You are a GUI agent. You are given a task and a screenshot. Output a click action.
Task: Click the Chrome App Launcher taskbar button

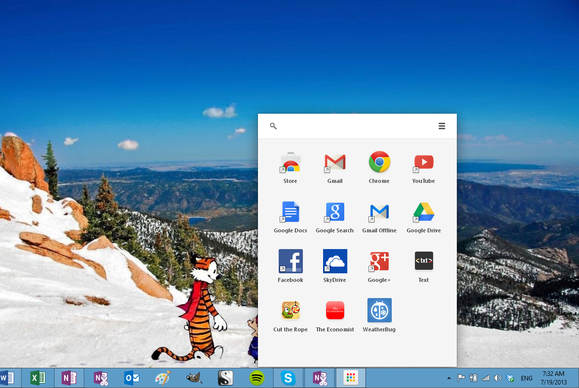point(351,378)
